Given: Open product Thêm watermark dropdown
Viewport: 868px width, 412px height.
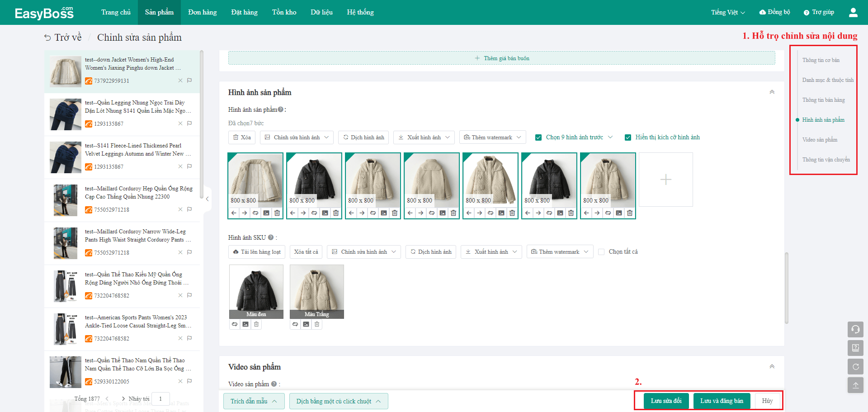Looking at the screenshot, I should click(x=493, y=137).
